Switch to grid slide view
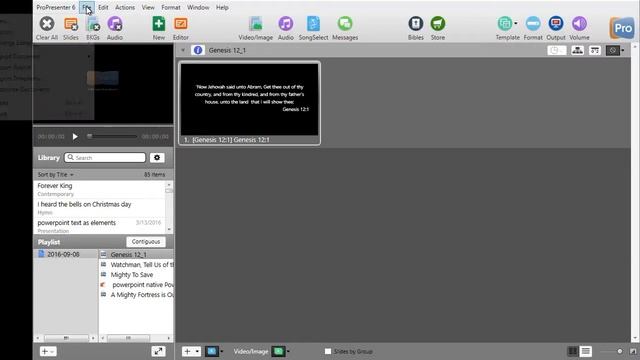The image size is (640, 360). tap(573, 351)
